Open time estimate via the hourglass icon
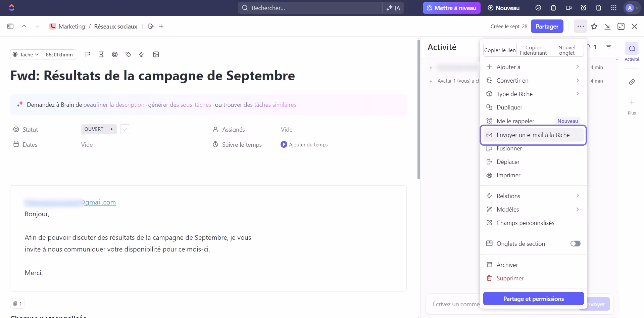644x318 pixels. pyautogui.click(x=101, y=54)
